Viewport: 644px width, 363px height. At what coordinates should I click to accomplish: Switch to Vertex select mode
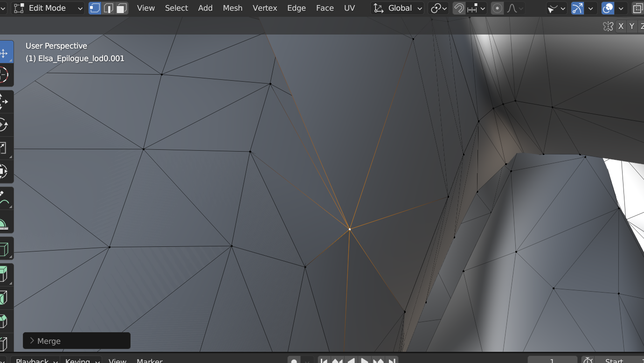[x=95, y=8]
